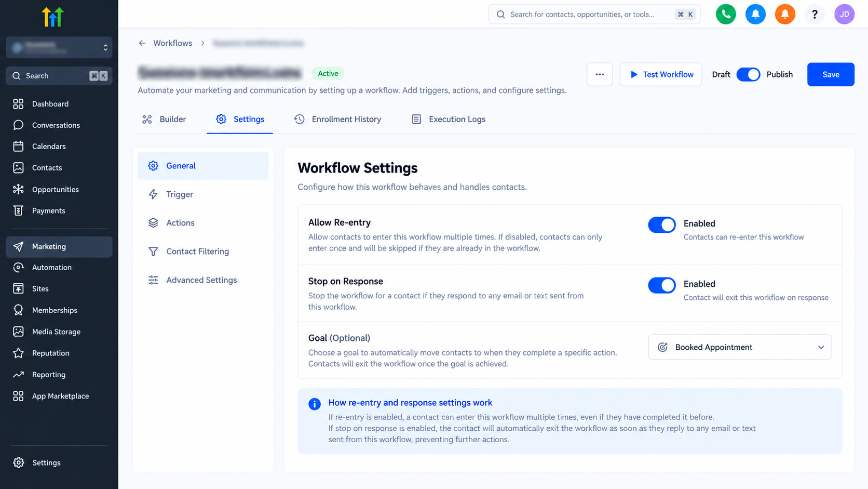
Task: Open the help question mark icon
Action: point(815,14)
